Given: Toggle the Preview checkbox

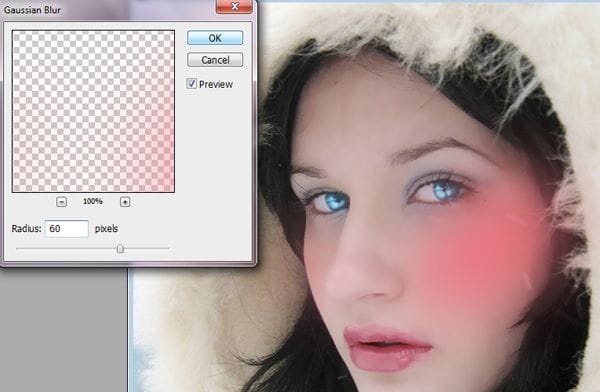Looking at the screenshot, I should pyautogui.click(x=191, y=83).
